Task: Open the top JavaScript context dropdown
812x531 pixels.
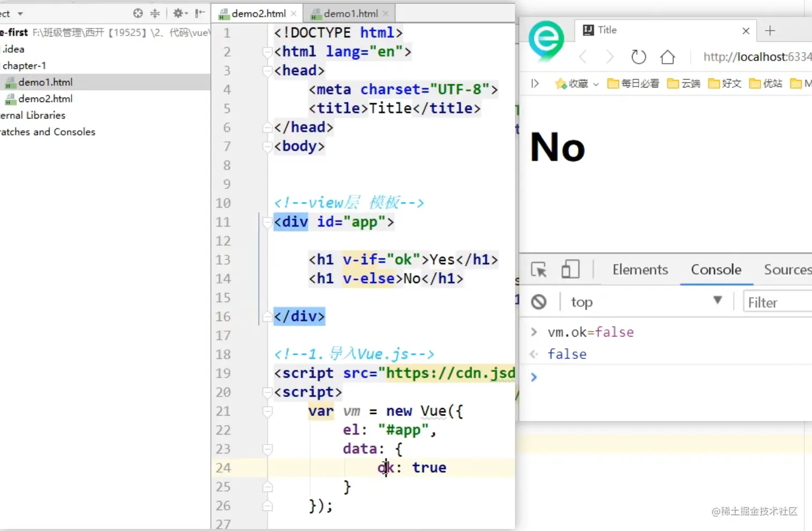Action: 646,302
